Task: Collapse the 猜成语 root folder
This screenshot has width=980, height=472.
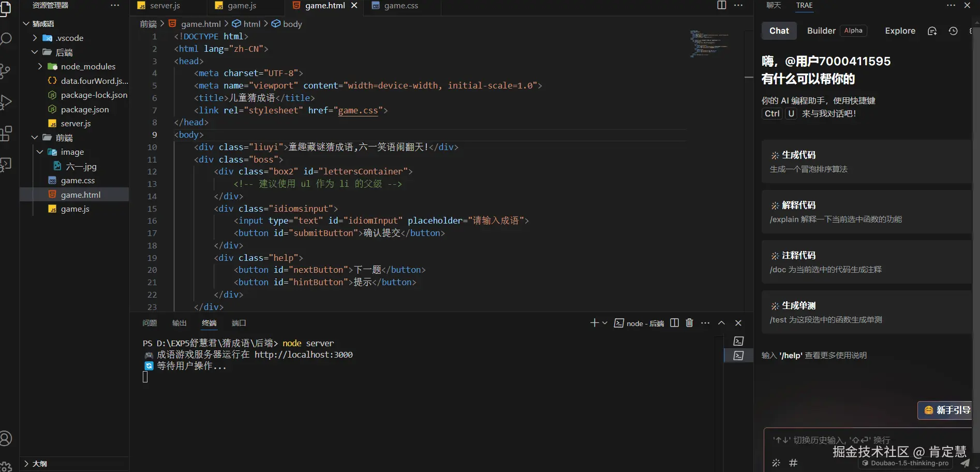Action: click(26, 24)
